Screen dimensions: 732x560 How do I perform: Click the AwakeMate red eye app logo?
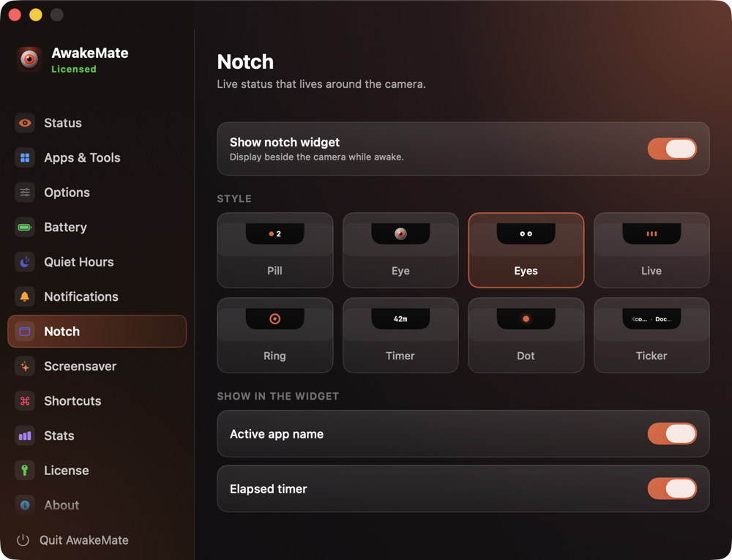point(29,59)
